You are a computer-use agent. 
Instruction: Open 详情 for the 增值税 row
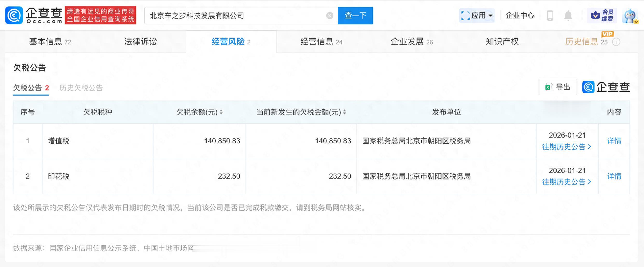coord(614,141)
